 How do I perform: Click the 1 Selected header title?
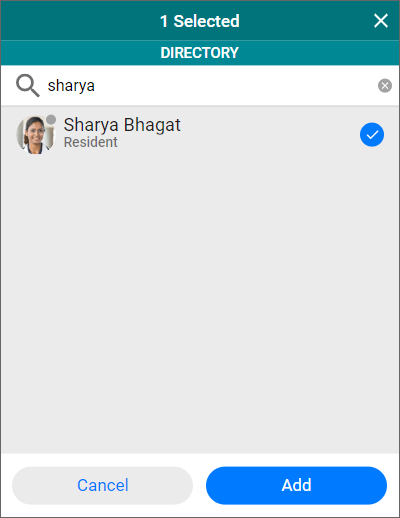[200, 21]
